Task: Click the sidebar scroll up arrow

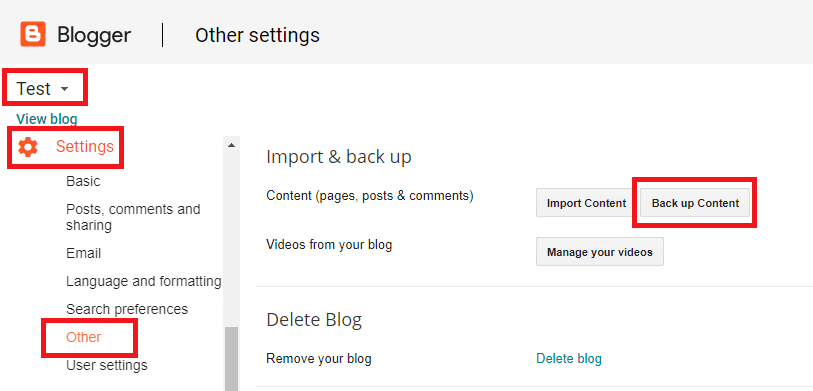Action: tap(231, 145)
